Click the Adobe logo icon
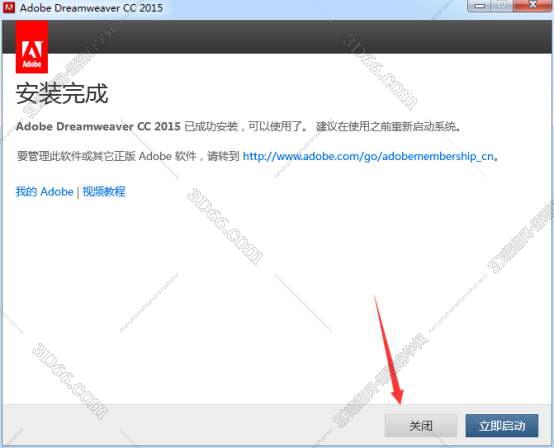 pos(32,47)
